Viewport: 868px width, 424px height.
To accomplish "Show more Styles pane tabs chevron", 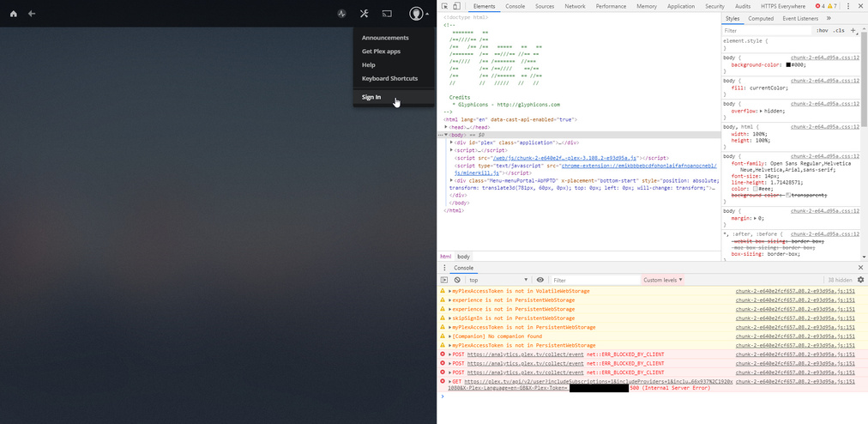I will [x=829, y=18].
